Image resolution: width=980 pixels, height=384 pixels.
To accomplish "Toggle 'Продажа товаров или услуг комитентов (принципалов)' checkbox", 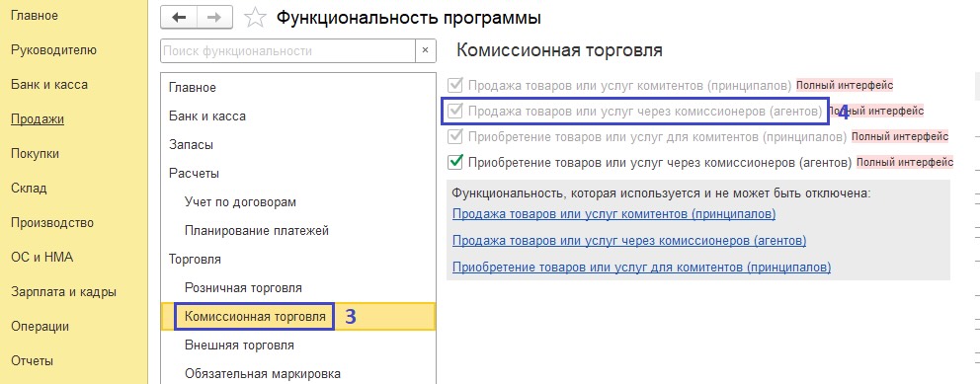I will pos(455,85).
